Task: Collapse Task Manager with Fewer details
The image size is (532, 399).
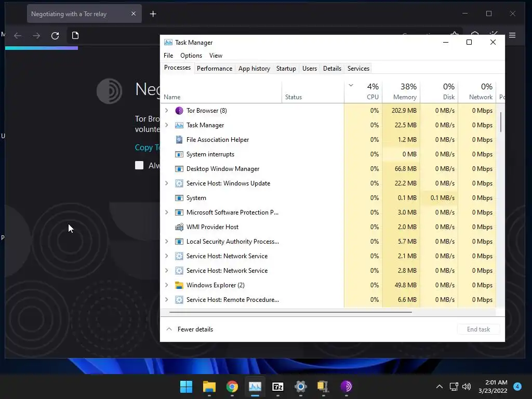Action: pos(189,329)
